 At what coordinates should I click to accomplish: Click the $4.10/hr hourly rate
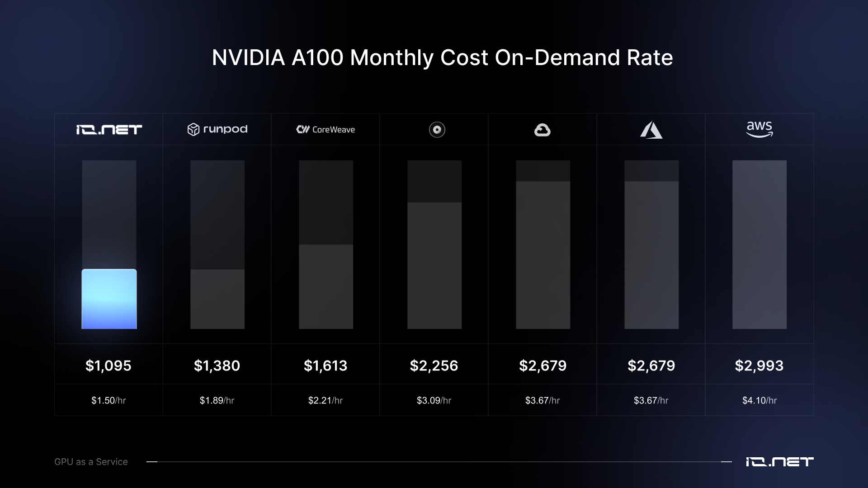tap(759, 400)
